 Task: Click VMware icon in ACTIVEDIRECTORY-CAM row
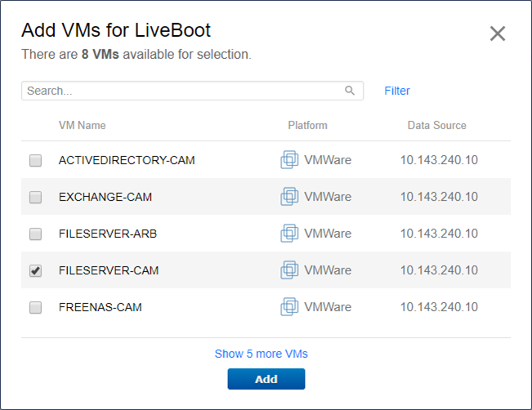(289, 160)
